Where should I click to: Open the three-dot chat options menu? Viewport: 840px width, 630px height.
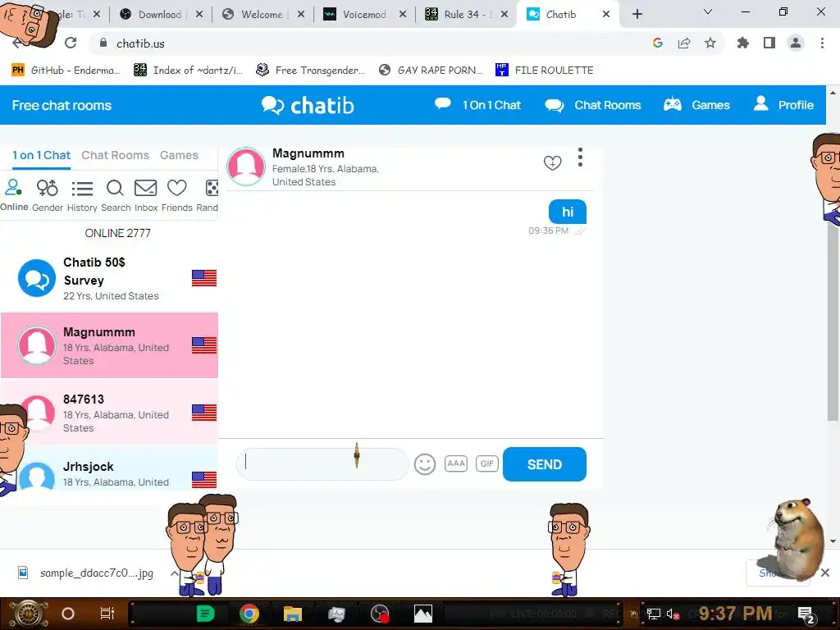pos(580,157)
